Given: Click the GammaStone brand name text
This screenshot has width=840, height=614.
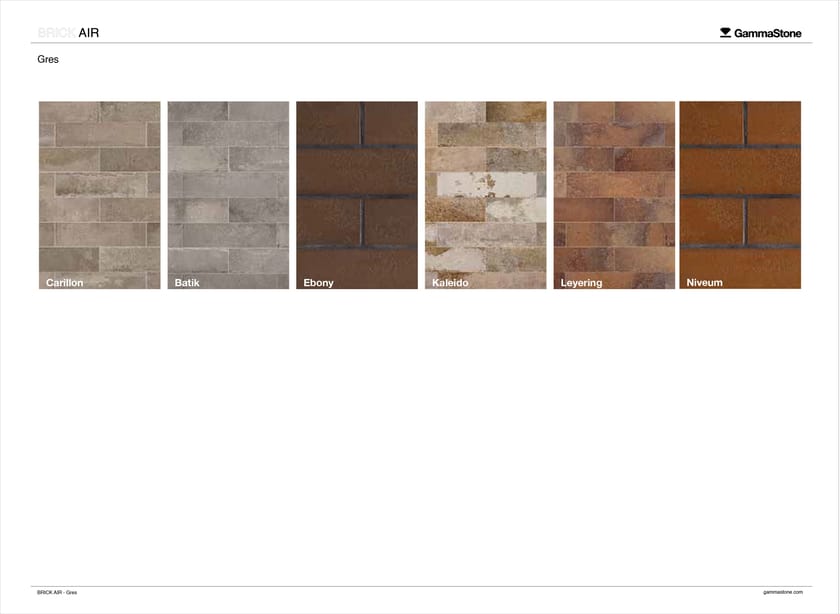Looking at the screenshot, I should (x=770, y=31).
